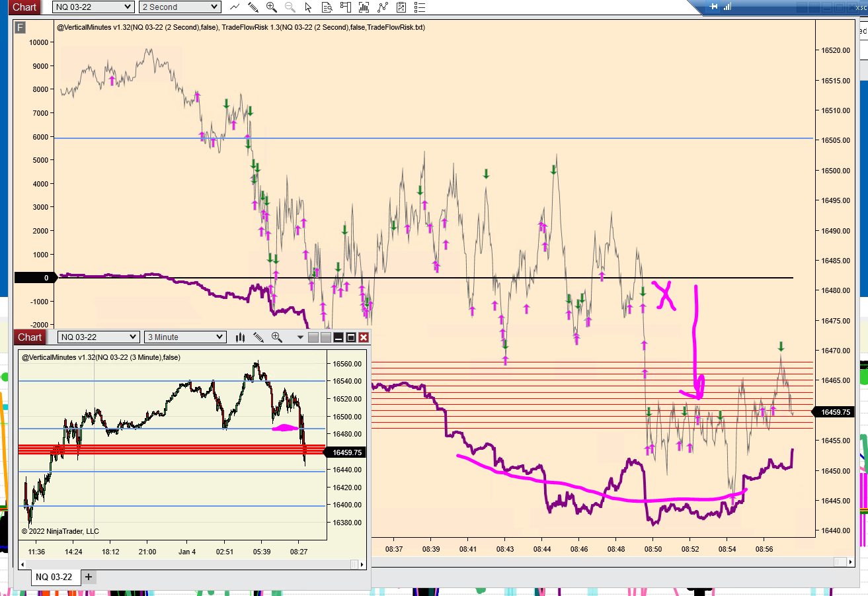Open the instrument dropdown in 3 Minute chart

tap(99, 337)
